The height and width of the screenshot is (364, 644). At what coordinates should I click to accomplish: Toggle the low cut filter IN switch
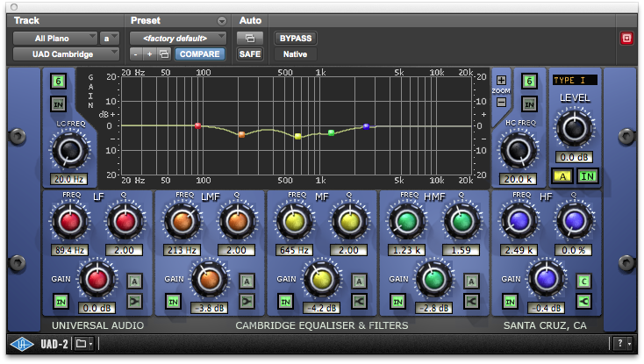pyautogui.click(x=58, y=104)
